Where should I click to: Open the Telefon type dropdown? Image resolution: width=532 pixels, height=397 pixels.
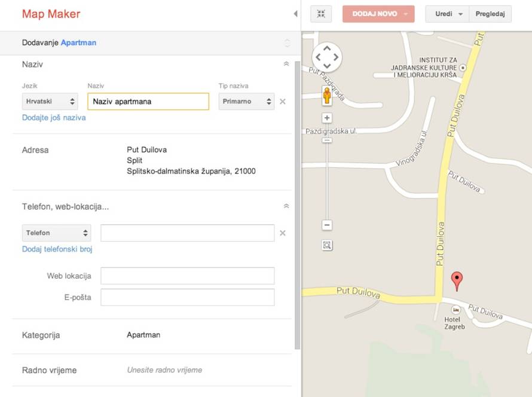click(56, 233)
